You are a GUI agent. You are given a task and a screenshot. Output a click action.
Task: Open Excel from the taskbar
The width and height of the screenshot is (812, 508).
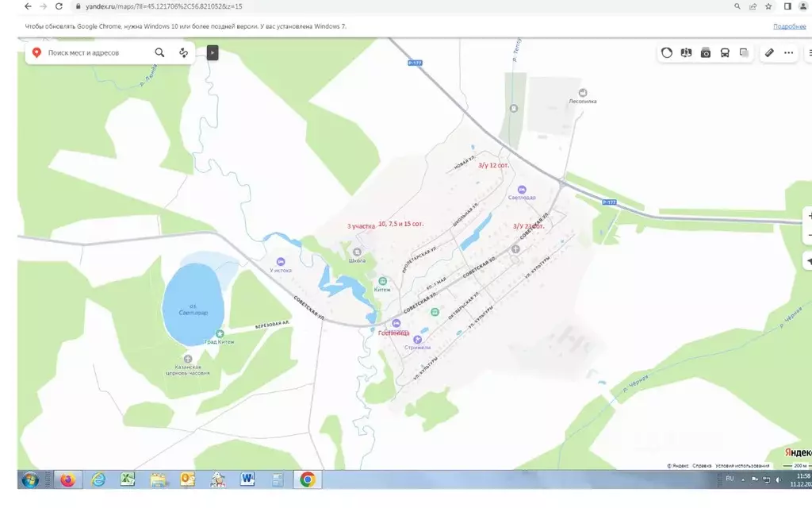point(128,480)
